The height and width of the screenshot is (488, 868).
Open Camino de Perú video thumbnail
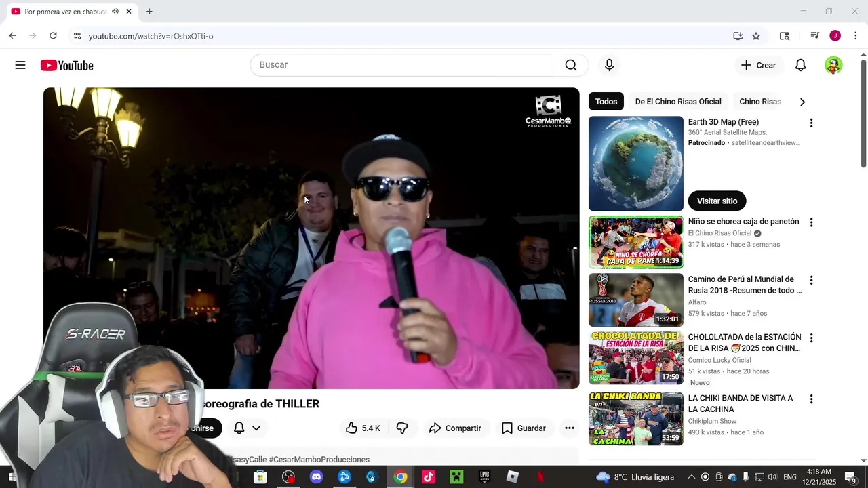pyautogui.click(x=636, y=300)
